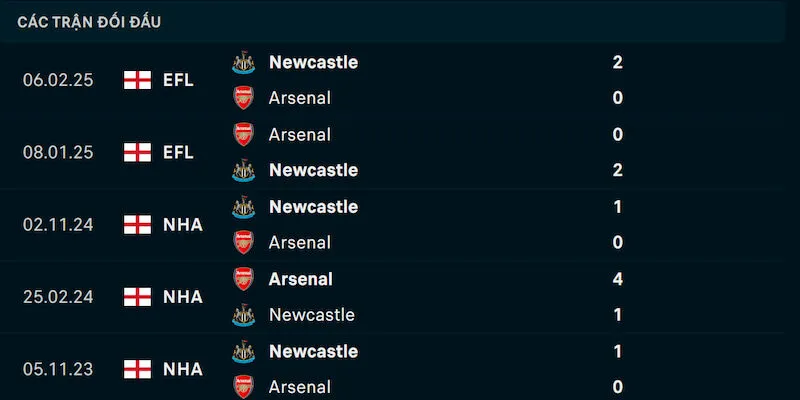800x400 pixels.
Task: Select EFL league label for 08.01.25
Action: 178,152
